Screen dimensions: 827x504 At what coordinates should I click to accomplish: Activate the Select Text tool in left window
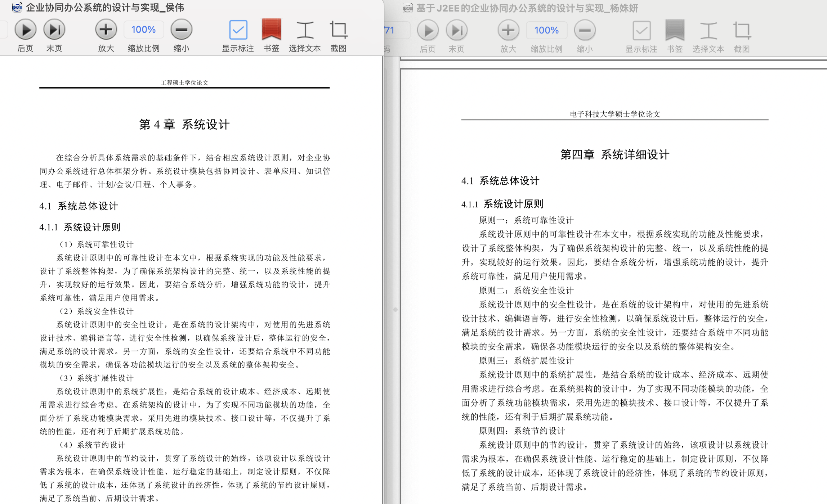coord(305,30)
